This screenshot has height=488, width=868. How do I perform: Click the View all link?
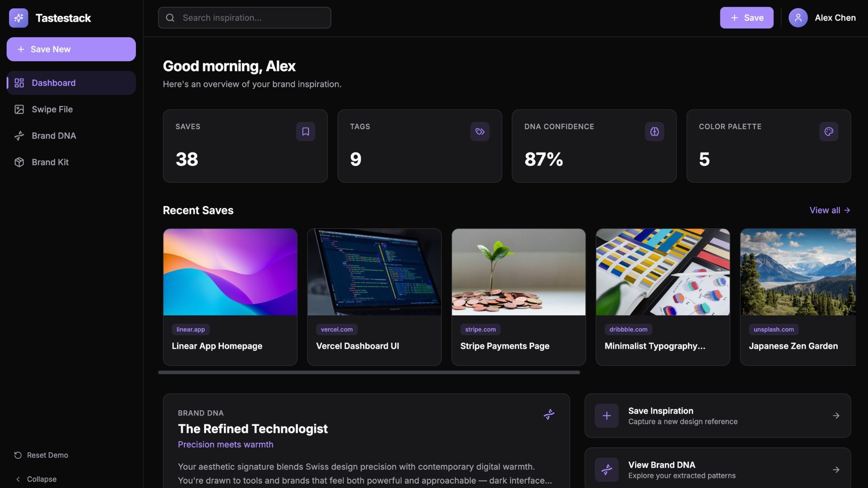coord(830,210)
